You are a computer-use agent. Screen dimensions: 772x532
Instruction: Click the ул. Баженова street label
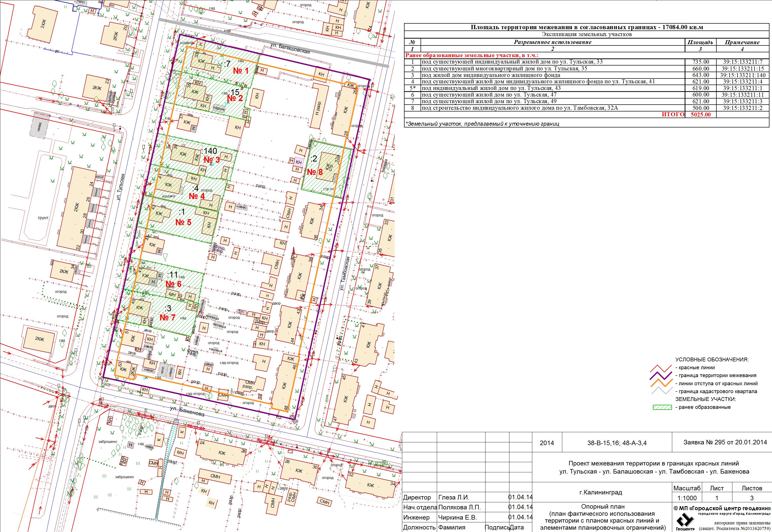coord(187,411)
